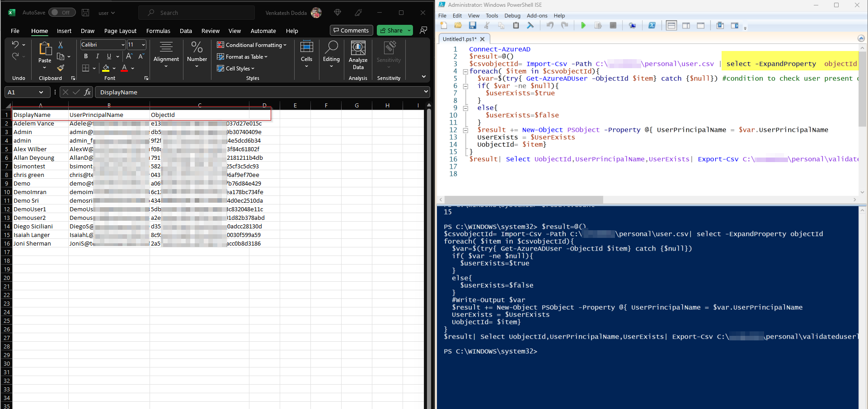Screen dimensions: 868x409
Task: Open font size dropdown showing 11
Action: coord(143,45)
